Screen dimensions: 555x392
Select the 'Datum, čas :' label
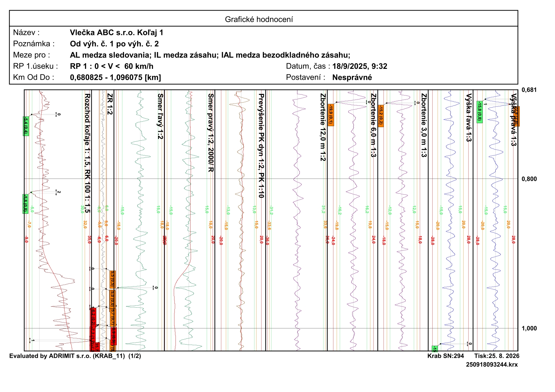tap(308, 66)
